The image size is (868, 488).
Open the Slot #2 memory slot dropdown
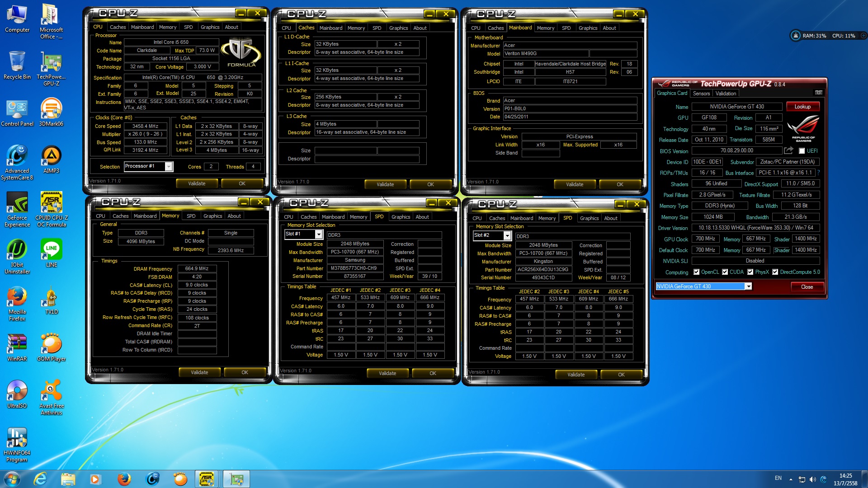pyautogui.click(x=507, y=236)
